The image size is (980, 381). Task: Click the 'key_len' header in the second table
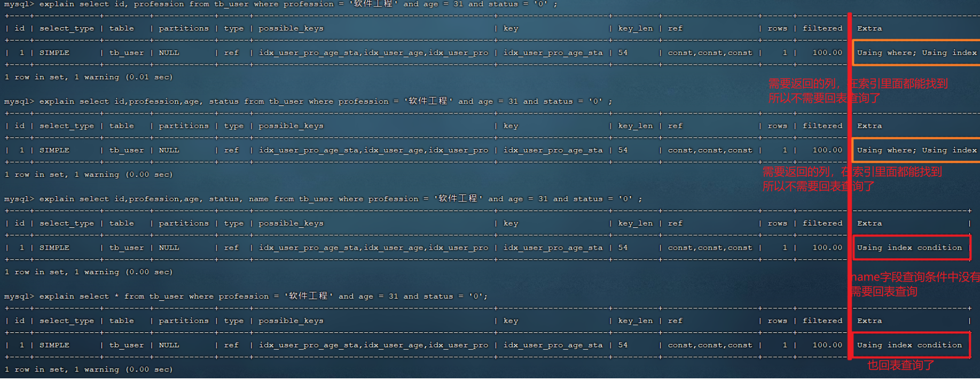pyautogui.click(x=635, y=126)
